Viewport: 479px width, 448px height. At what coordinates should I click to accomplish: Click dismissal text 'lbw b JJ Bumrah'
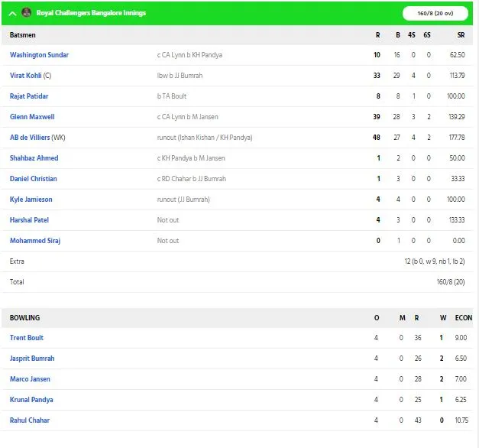(x=180, y=76)
